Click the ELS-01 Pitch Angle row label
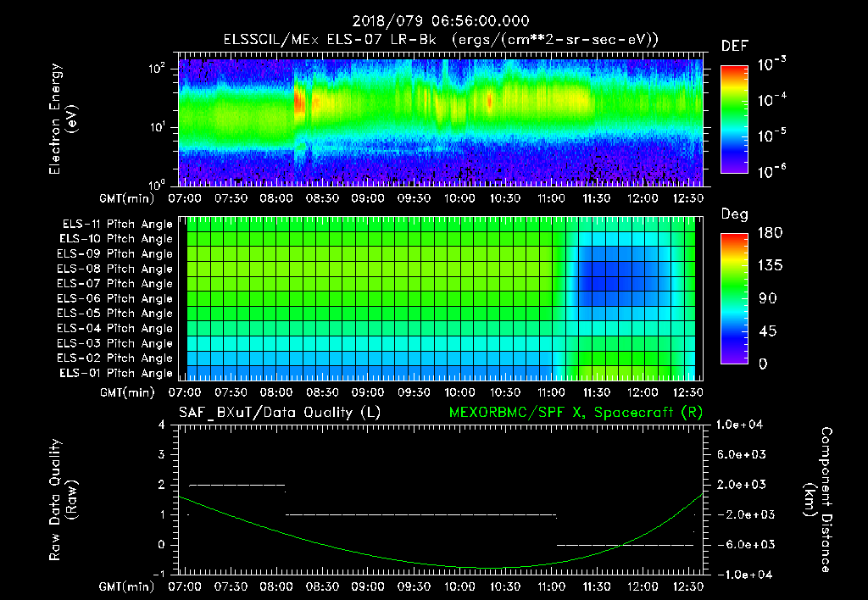Viewport: 868px width, 600px height. [x=116, y=374]
